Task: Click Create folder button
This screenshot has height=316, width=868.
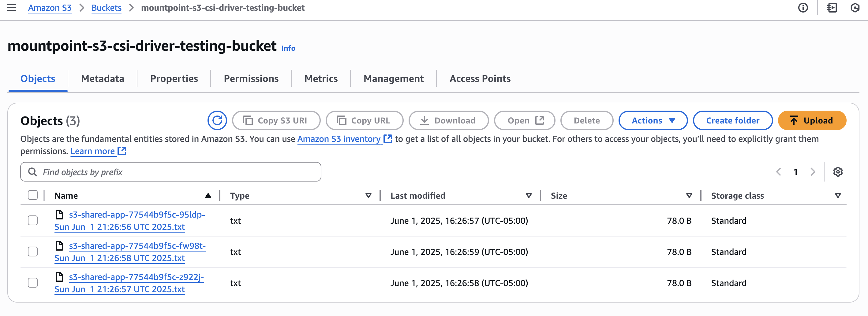Action: [x=732, y=120]
